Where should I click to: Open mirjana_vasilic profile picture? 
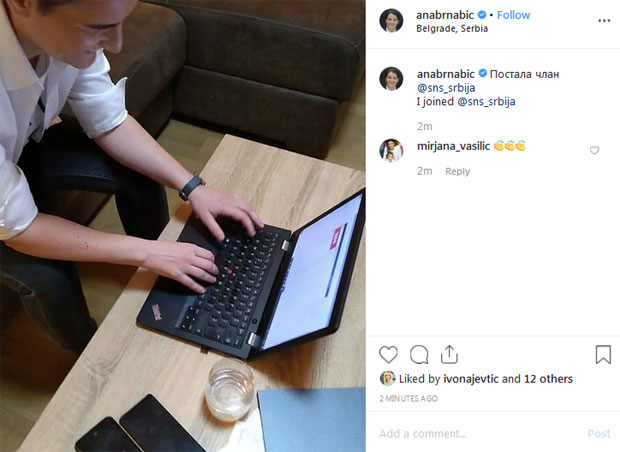[x=391, y=150]
